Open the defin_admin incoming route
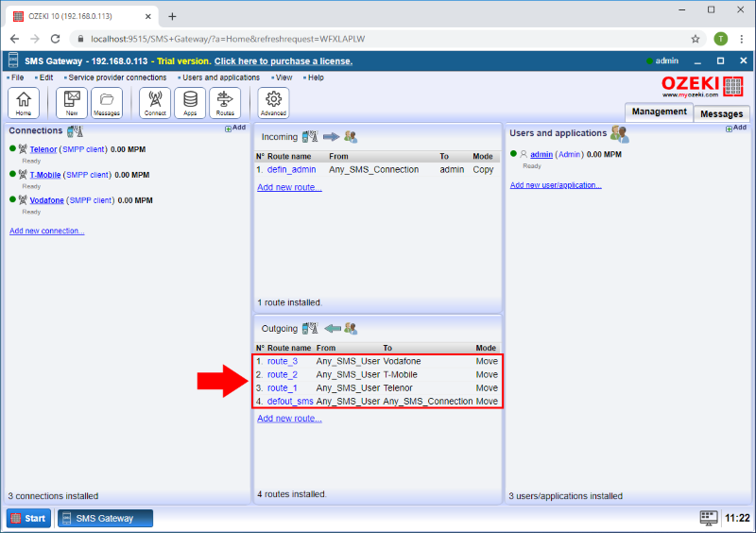Screen dimensions: 756x533 (x=292, y=170)
